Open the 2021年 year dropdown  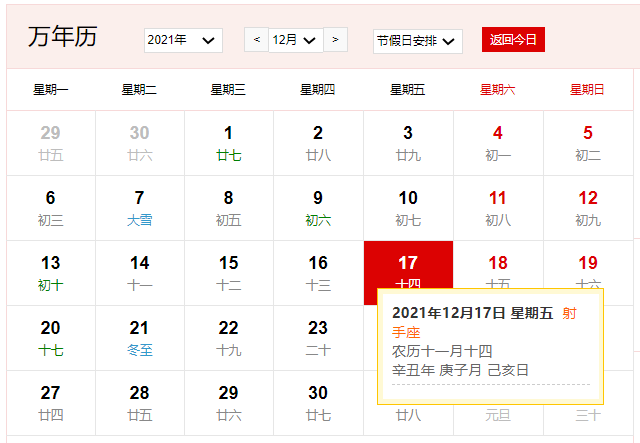(183, 40)
